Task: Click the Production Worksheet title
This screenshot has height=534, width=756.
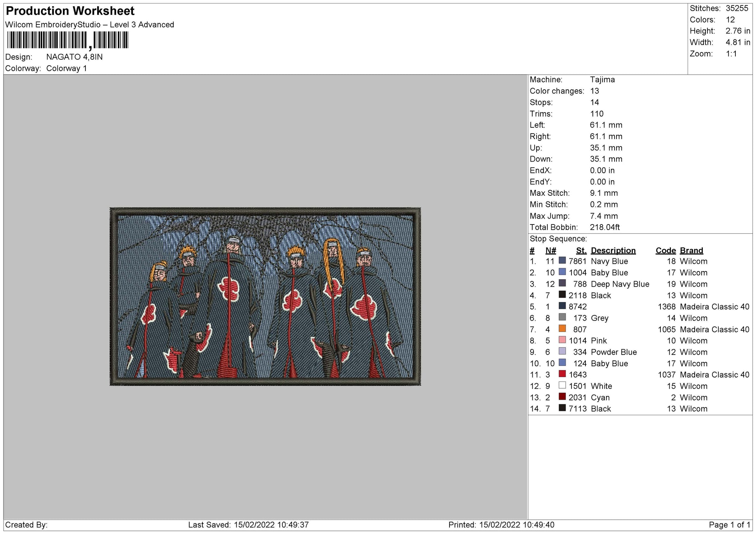Action: coord(70,11)
